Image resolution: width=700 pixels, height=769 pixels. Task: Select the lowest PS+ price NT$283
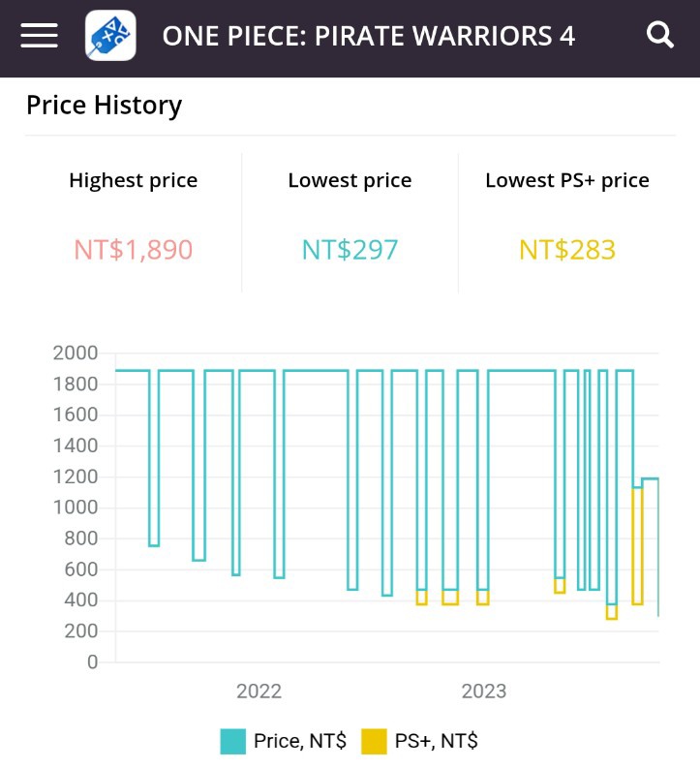[x=567, y=250]
